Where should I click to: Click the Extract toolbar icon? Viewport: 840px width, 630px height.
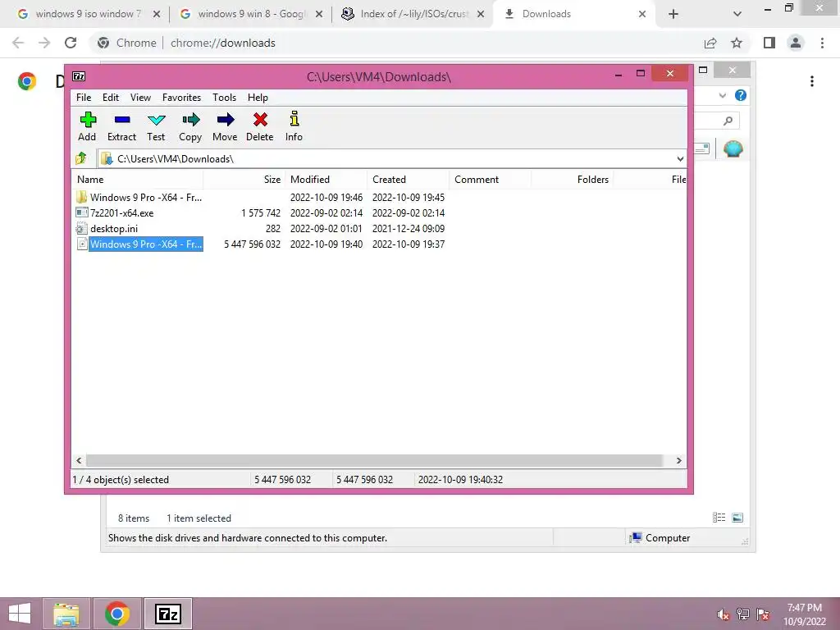[121, 126]
